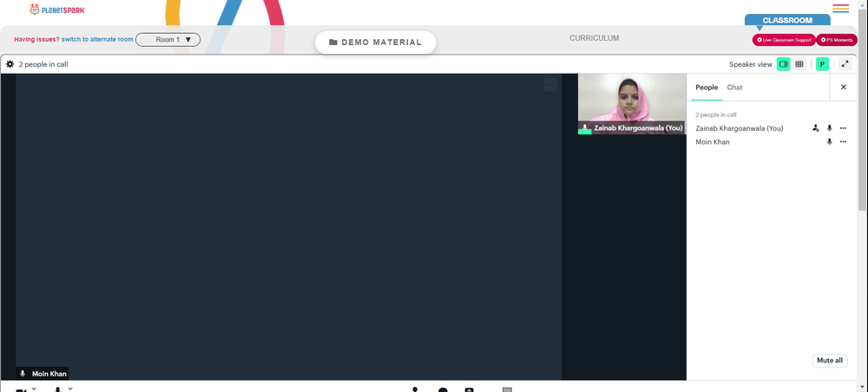
Task: Expand microphone options chevron in bottom bar
Action: (x=70, y=389)
